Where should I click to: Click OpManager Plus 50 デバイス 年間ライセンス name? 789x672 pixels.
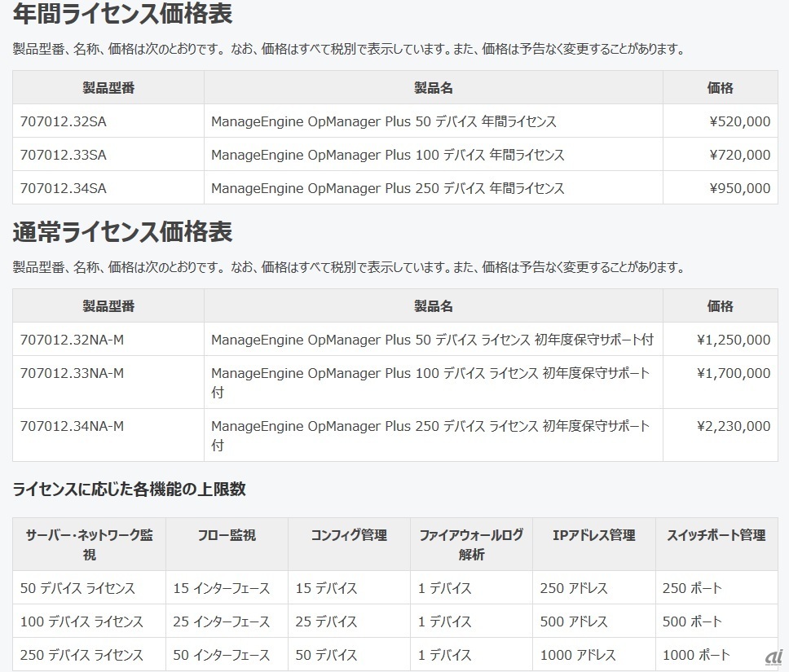pyautogui.click(x=383, y=121)
